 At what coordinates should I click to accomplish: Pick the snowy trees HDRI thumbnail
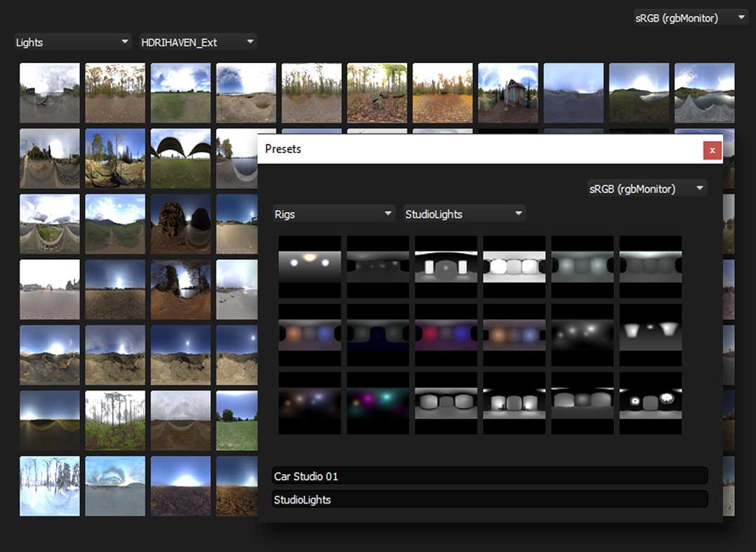click(49, 486)
